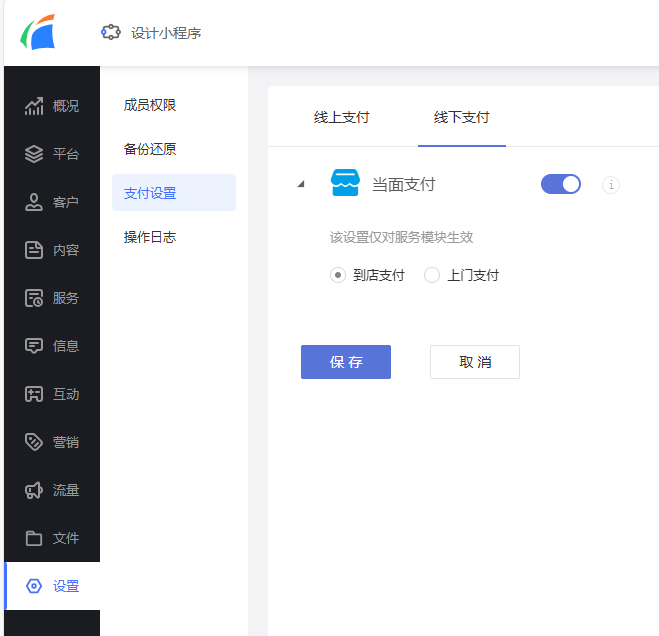Open the 文件 folder icon
The width and height of the screenshot is (659, 636).
click(34, 538)
